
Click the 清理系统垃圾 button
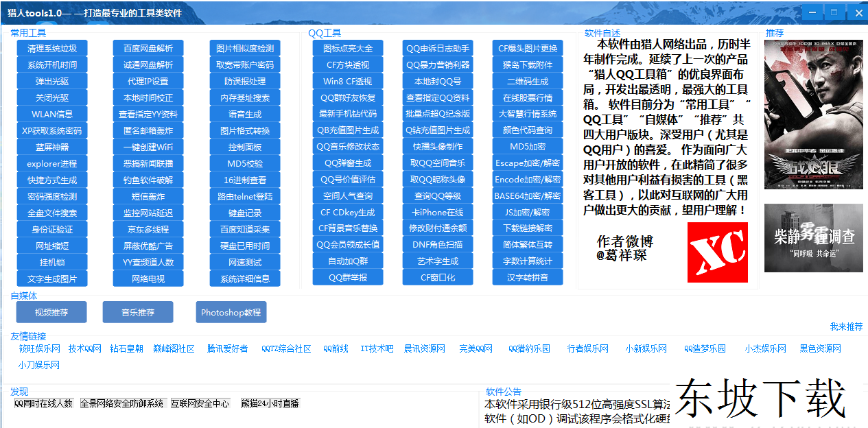[52, 49]
